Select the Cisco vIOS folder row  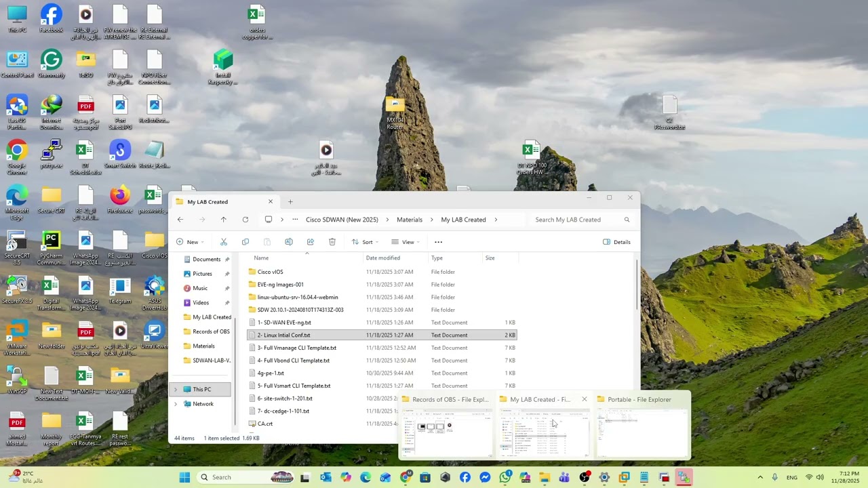coord(382,272)
